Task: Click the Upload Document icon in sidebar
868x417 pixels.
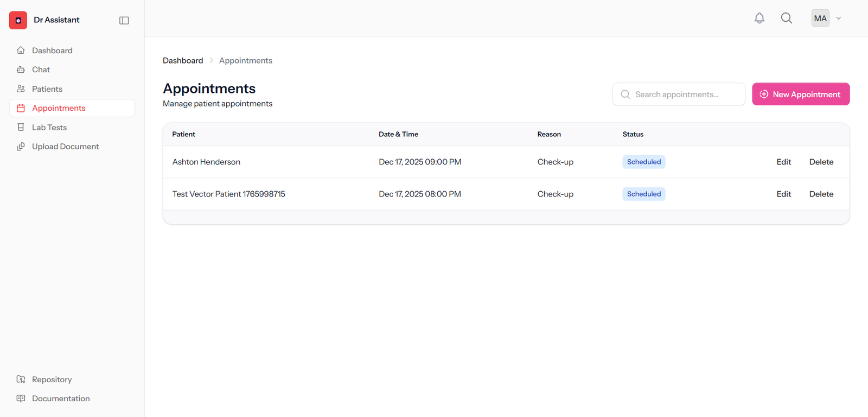Action: coord(21,147)
